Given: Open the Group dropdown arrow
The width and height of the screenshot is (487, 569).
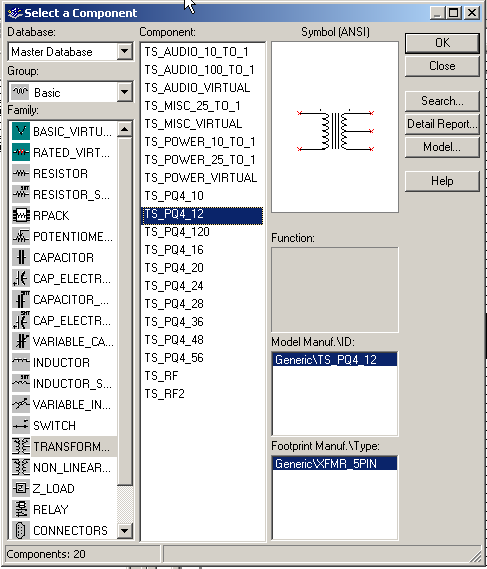Looking at the screenshot, I should point(124,93).
